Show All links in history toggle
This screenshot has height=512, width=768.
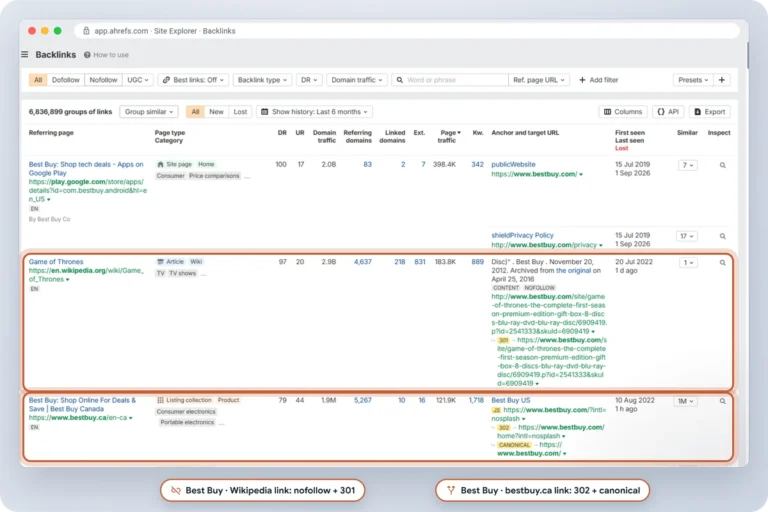pos(195,112)
